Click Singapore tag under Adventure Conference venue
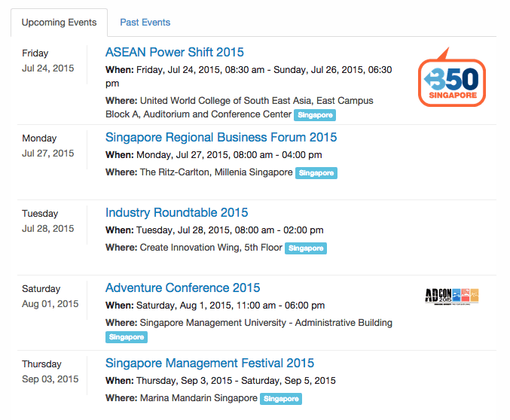Screen dimensions: 510x420 (x=127, y=337)
